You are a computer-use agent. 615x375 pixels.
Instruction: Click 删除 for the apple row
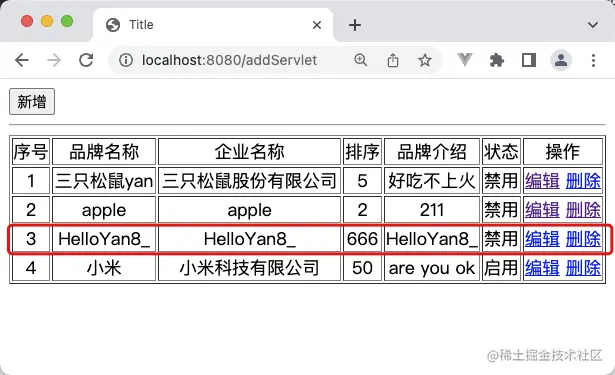click(583, 210)
